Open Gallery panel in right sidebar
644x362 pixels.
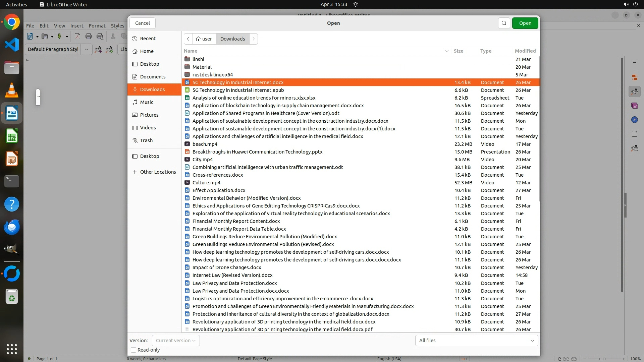click(x=634, y=106)
